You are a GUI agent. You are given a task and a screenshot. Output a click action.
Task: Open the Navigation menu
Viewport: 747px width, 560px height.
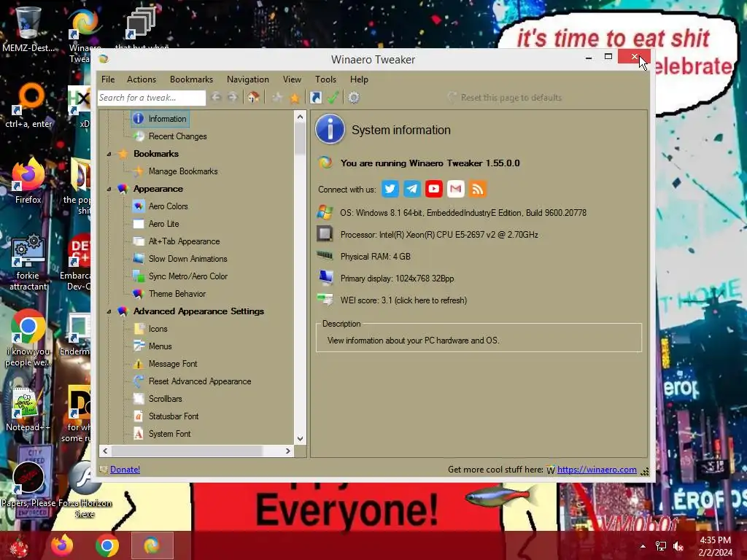tap(248, 79)
